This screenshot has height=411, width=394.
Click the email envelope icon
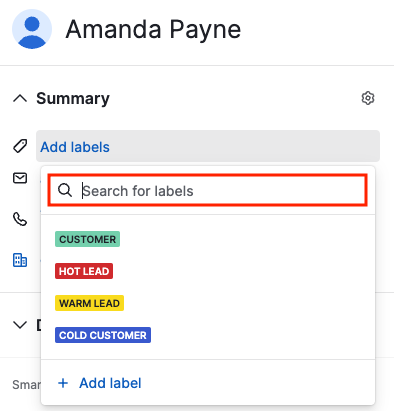click(20, 178)
